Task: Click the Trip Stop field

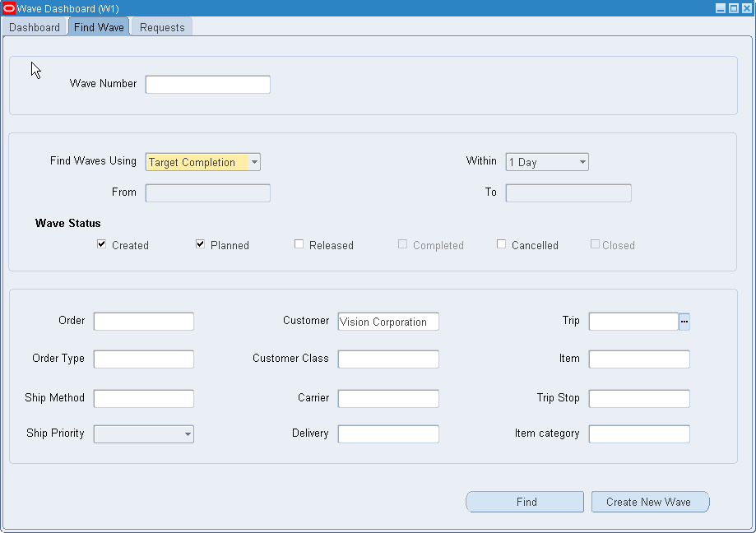Action: click(639, 399)
